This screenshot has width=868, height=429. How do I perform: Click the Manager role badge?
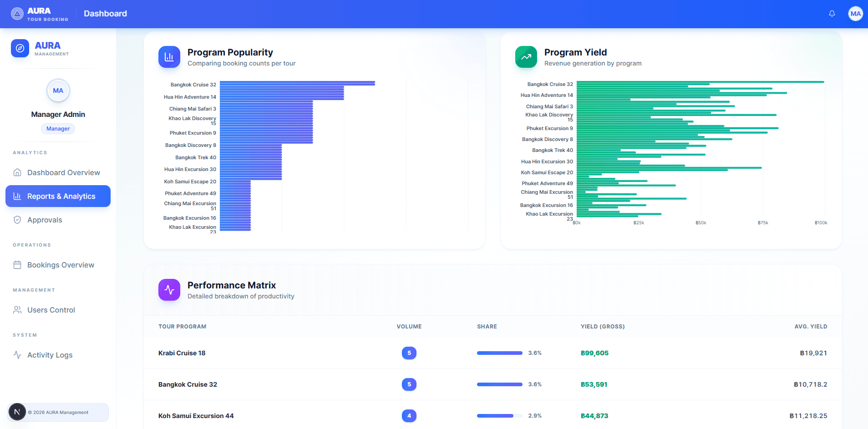coord(58,129)
